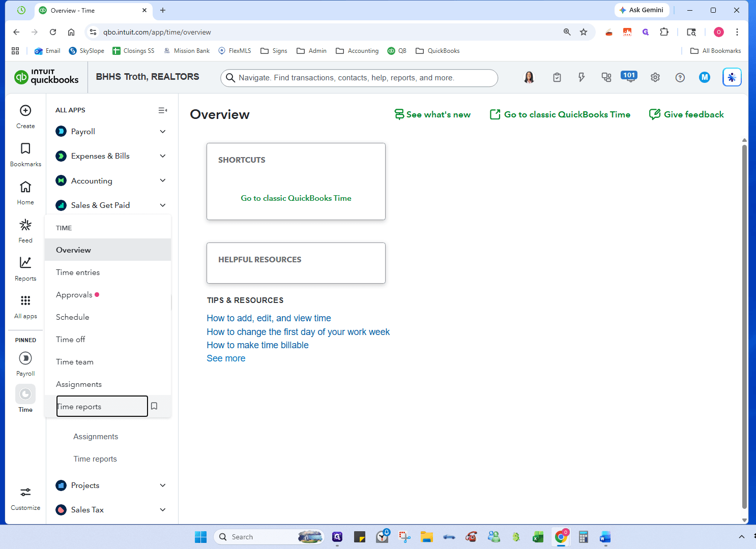Image resolution: width=756 pixels, height=549 pixels.
Task: Open the Help question mark icon
Action: coord(680,77)
